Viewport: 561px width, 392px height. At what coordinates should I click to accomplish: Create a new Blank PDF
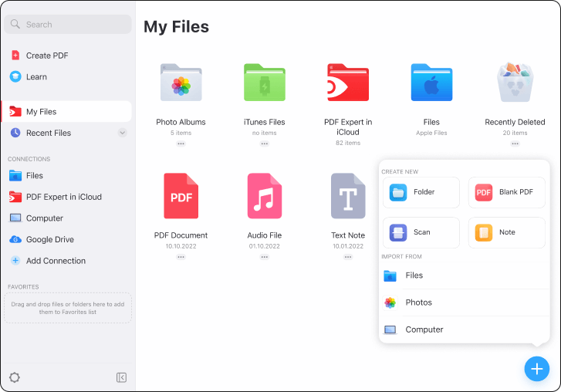pos(506,192)
